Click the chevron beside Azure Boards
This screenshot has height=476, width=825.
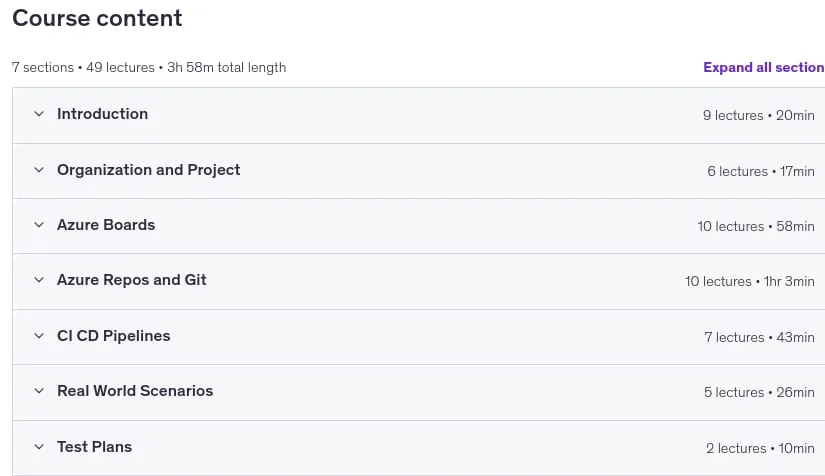(39, 225)
